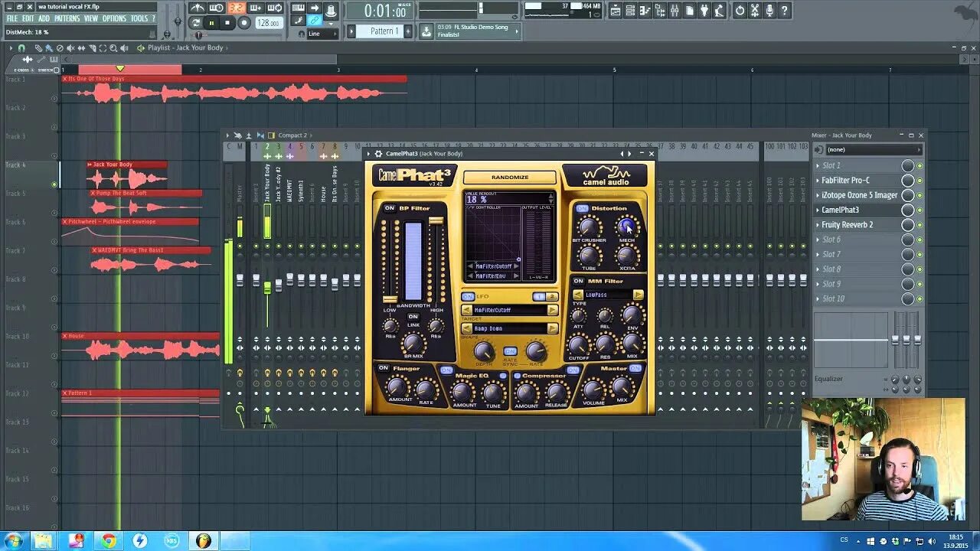Expand FabFilter Pro-C slot in Mixer
Image resolution: width=980 pixels, height=551 pixels.
tap(818, 181)
